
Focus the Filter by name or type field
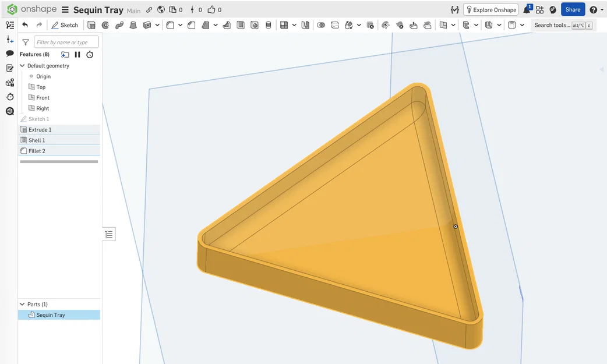click(66, 42)
